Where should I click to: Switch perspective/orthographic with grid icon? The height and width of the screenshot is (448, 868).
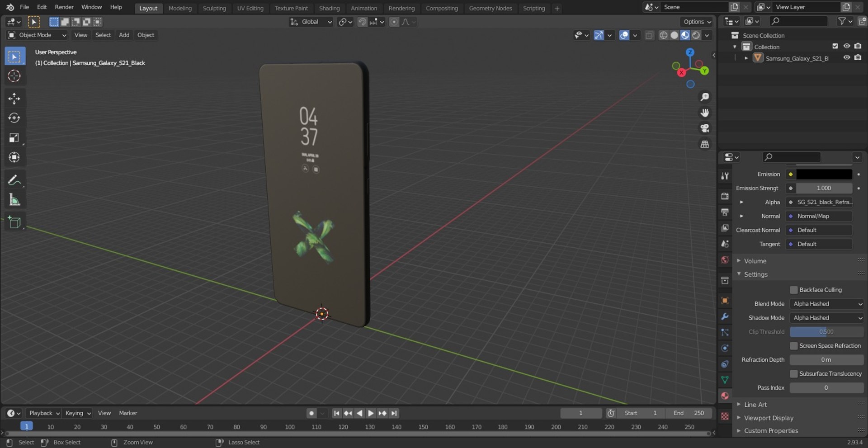pyautogui.click(x=704, y=144)
